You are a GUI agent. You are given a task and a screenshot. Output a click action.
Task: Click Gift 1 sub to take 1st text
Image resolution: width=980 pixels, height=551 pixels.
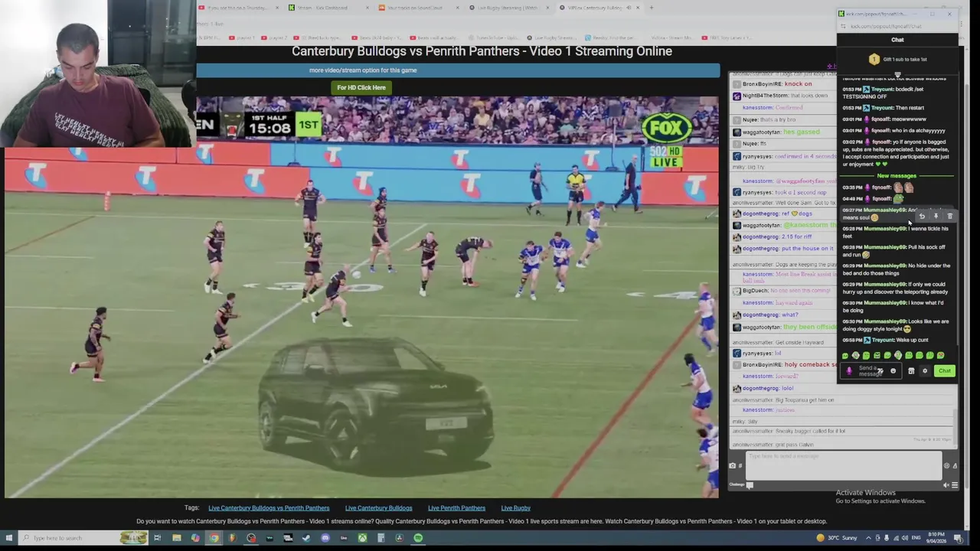[905, 59]
